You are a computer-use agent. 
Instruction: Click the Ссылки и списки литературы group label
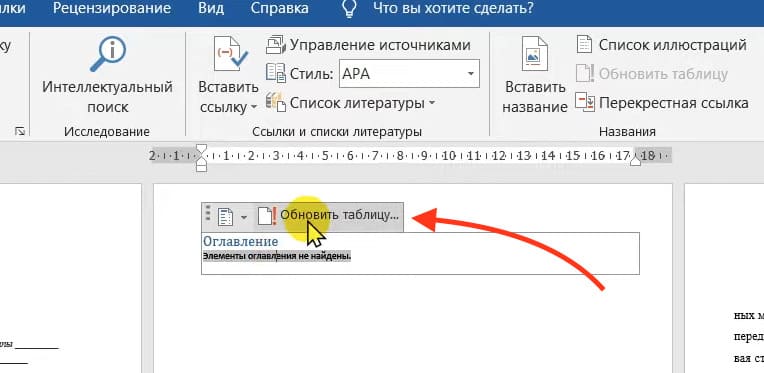click(337, 132)
